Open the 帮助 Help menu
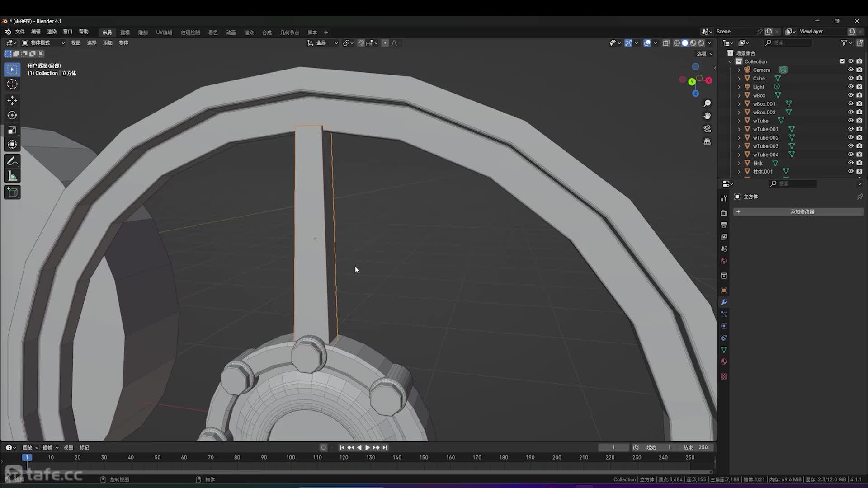 [84, 32]
